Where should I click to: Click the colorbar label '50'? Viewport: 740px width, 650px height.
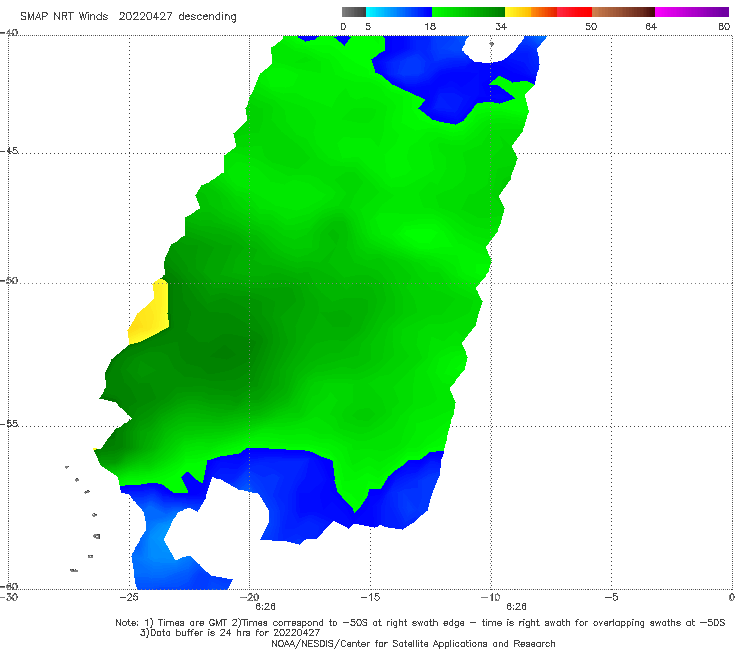click(x=591, y=27)
